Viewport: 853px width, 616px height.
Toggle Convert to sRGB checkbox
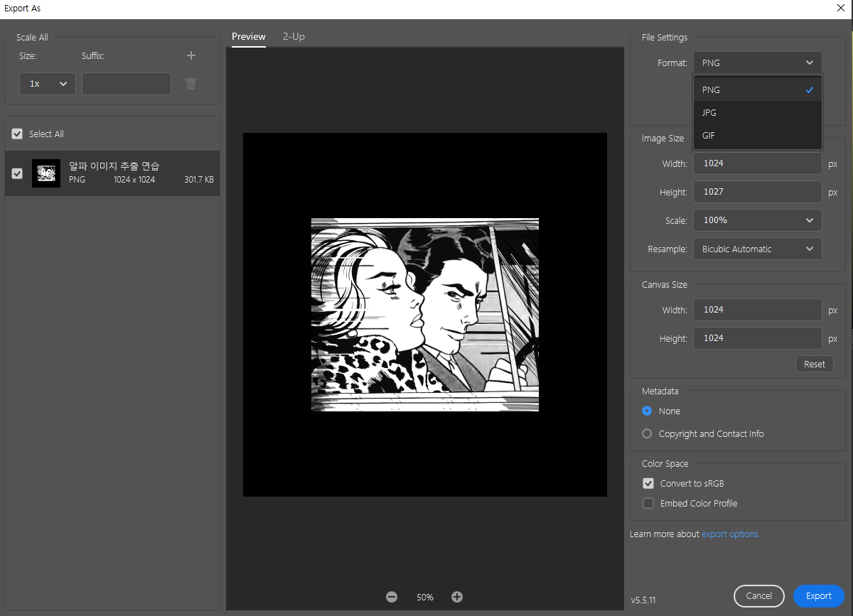coord(648,483)
